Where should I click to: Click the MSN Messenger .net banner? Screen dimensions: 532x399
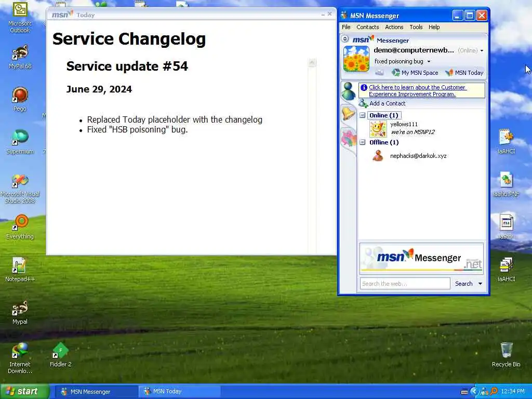[421, 259]
